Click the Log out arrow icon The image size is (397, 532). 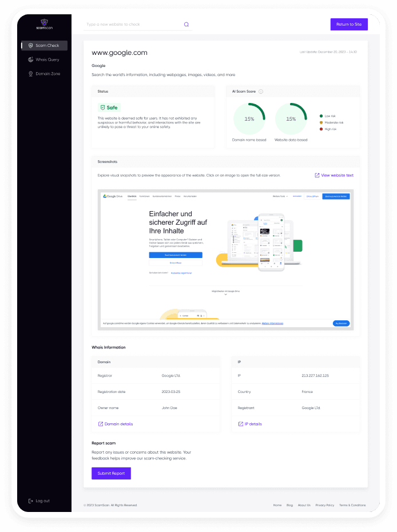tap(30, 501)
